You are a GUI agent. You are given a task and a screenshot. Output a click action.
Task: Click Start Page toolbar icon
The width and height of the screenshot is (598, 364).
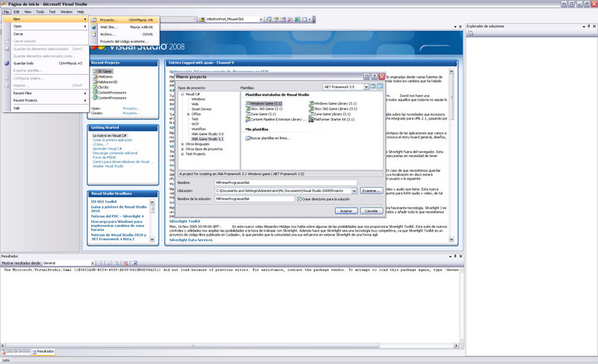click(x=298, y=19)
